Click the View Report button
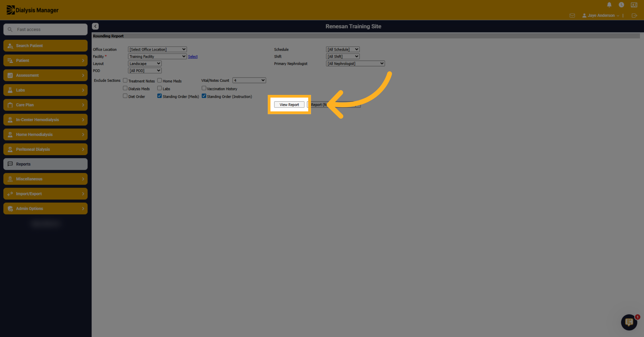Image resolution: width=644 pixels, height=337 pixels. pos(289,105)
